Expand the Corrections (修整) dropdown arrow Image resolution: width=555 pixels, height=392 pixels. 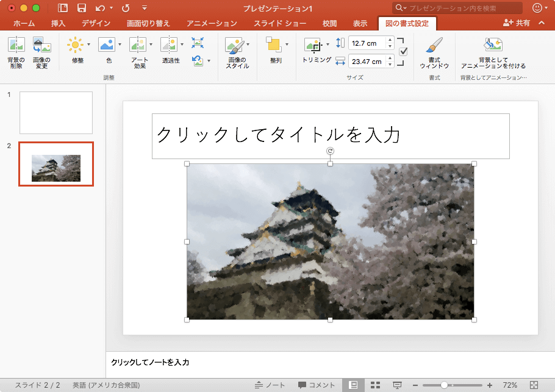(88, 45)
